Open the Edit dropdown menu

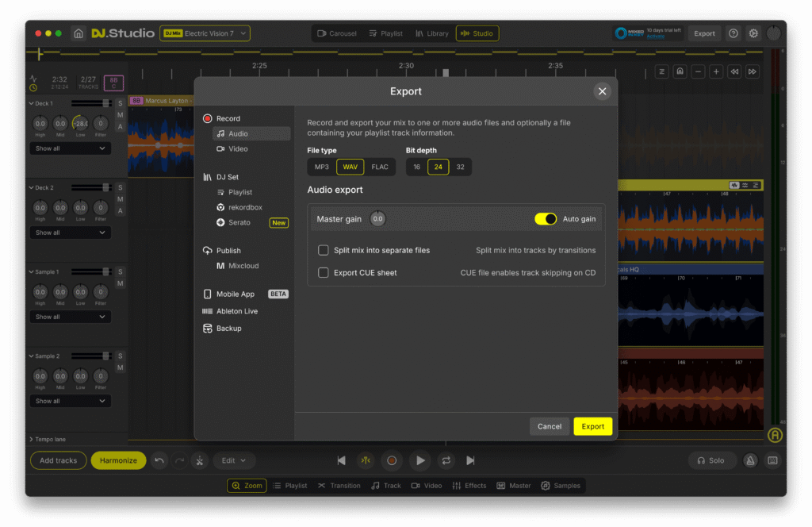click(234, 460)
